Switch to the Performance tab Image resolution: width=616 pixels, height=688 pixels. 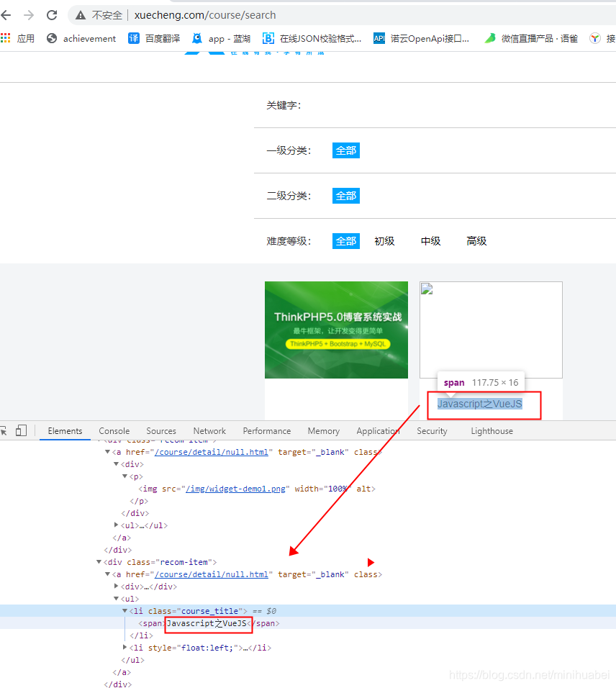[x=267, y=431]
